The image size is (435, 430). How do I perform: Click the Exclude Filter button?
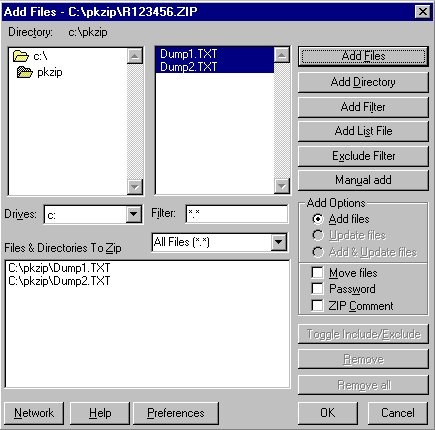[x=363, y=156]
